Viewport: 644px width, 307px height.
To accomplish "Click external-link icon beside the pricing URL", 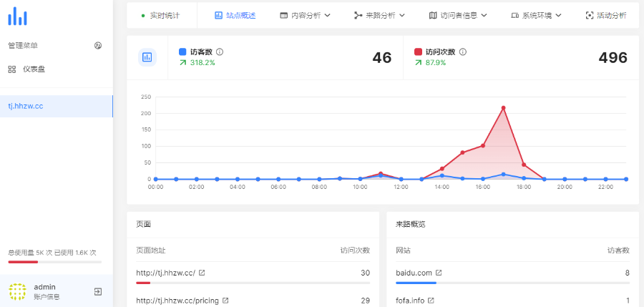I will tap(225, 301).
